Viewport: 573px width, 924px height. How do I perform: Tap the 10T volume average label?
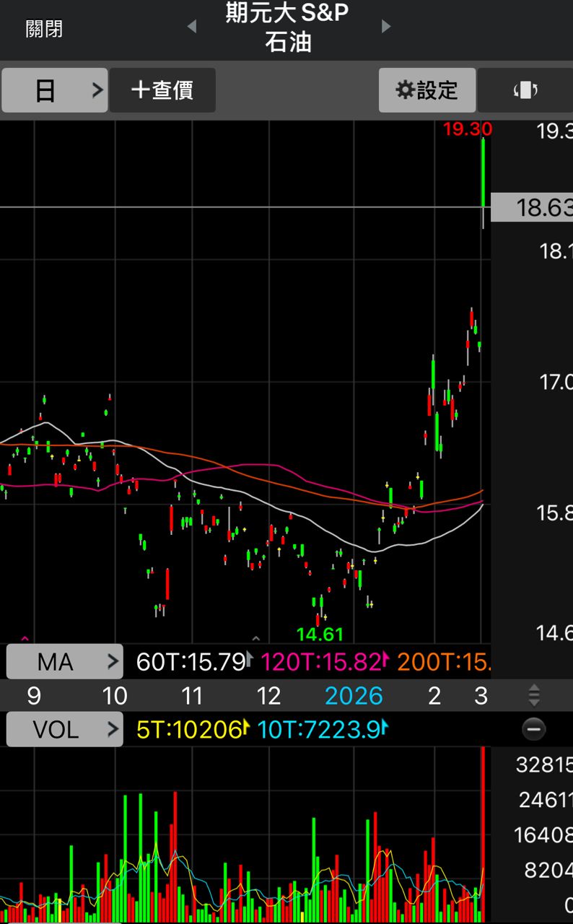point(319,729)
